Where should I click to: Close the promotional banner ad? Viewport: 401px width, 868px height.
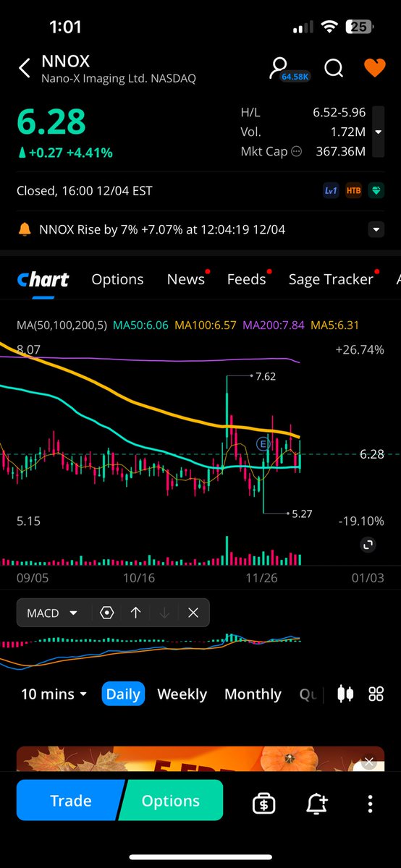pyautogui.click(x=369, y=762)
